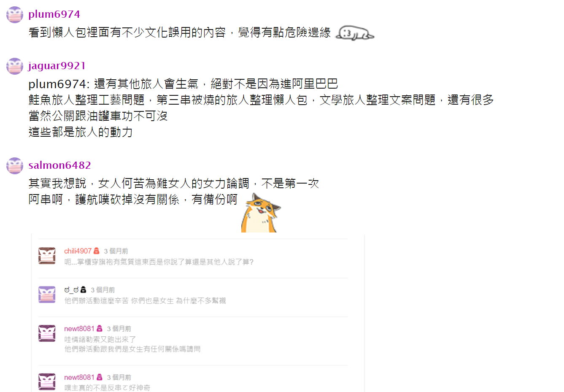The width and height of the screenshot is (564, 392).
Task: Click plum6974's avatar icon
Action: coord(15,15)
